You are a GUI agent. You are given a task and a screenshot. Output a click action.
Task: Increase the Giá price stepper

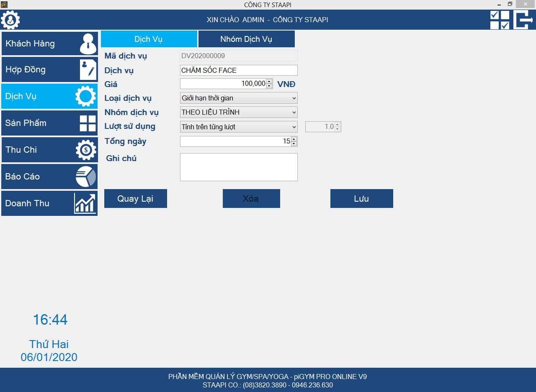(x=269, y=81)
